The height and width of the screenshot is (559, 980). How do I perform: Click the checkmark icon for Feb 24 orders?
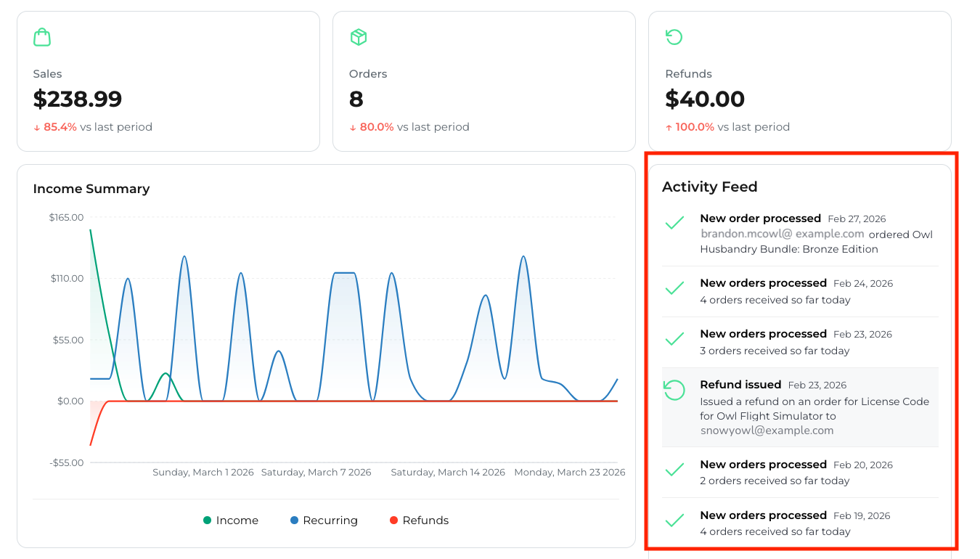(x=674, y=287)
